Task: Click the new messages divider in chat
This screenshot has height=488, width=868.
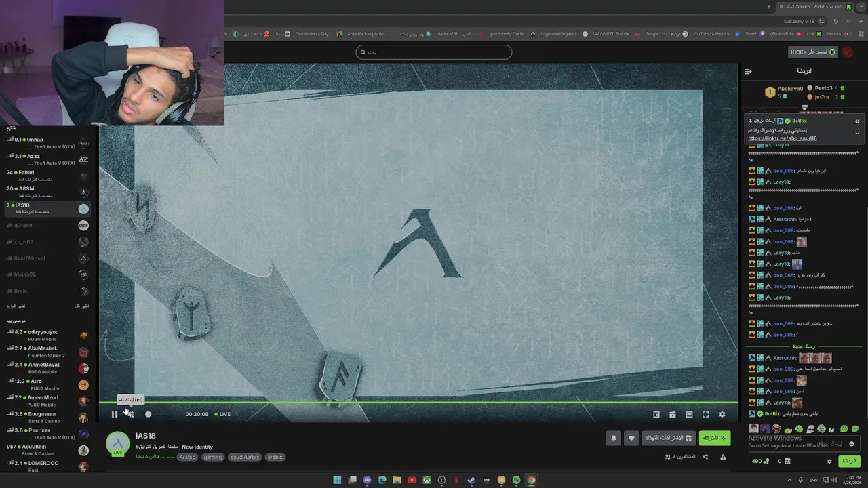Action: point(804,346)
